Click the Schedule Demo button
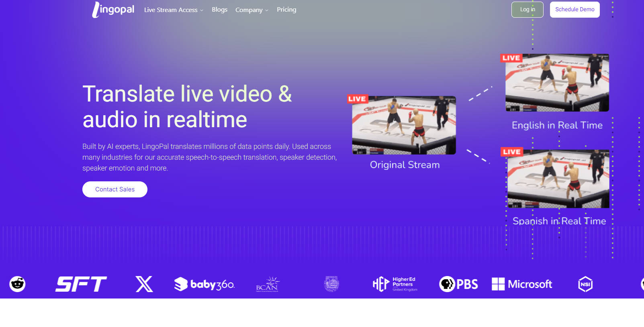This screenshot has height=327, width=644. [x=574, y=10]
